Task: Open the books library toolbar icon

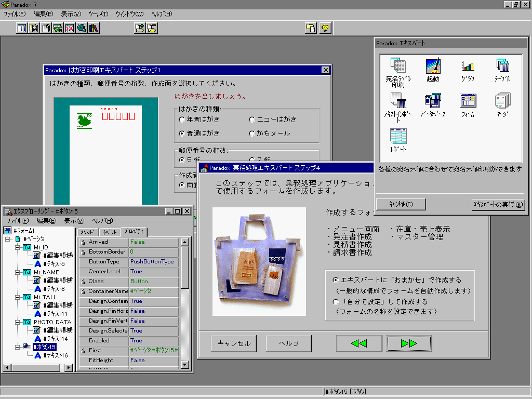Action: point(94,28)
